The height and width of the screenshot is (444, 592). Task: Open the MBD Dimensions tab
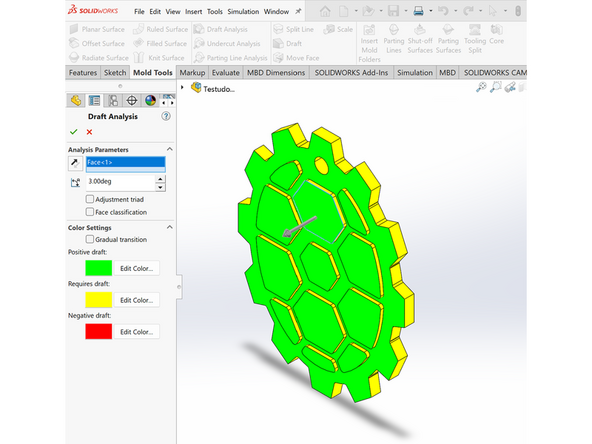coord(276,72)
